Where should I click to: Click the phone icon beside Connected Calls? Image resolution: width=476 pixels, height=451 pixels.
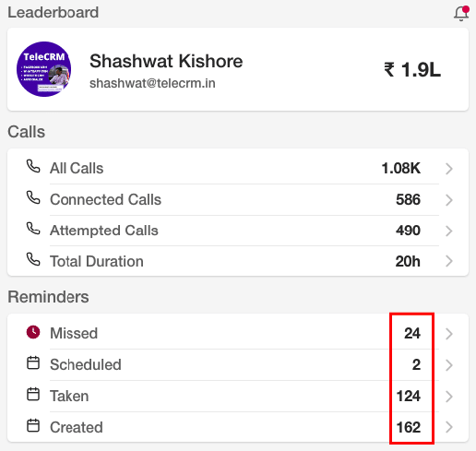[x=33, y=197]
